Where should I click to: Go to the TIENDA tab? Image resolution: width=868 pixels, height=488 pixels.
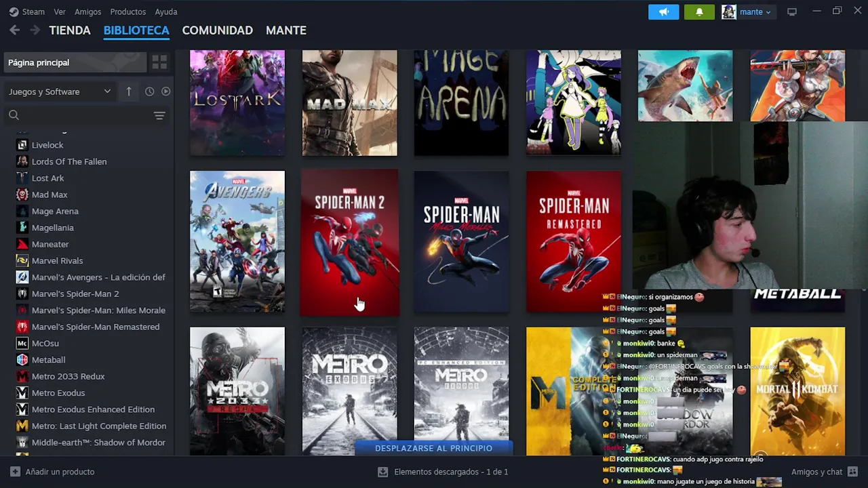[70, 30]
